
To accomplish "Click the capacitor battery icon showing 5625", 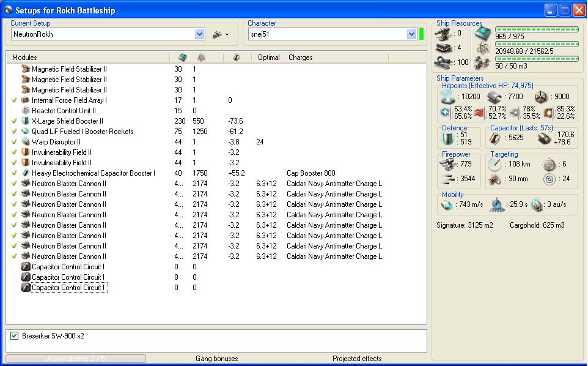I will (x=494, y=138).
